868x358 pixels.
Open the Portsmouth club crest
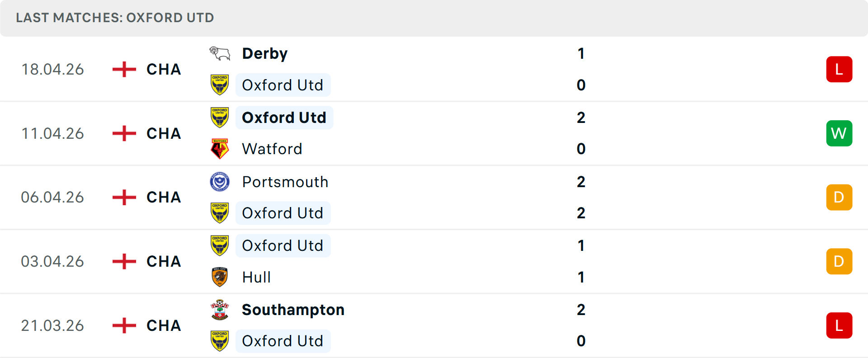click(220, 181)
